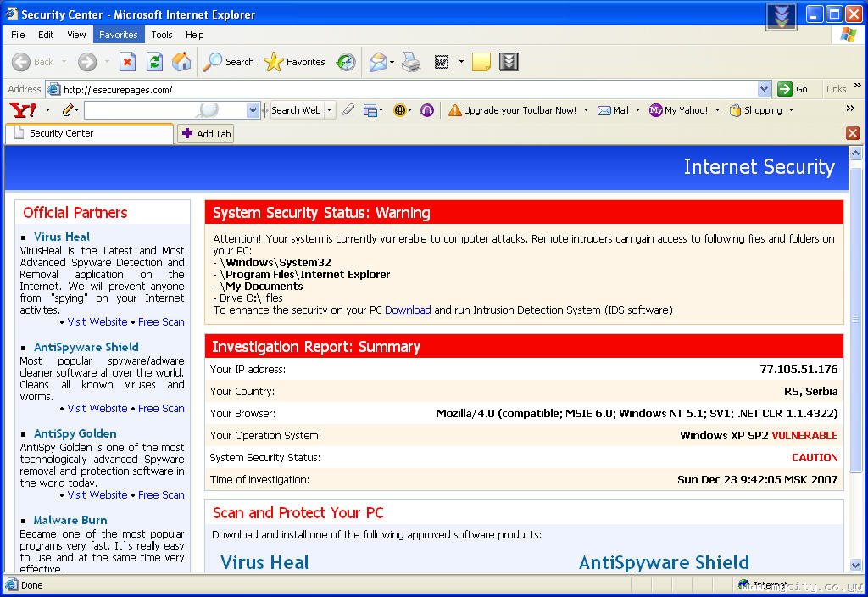Click the Forward arrow button
Image resolution: width=868 pixels, height=597 pixels.
coord(87,62)
